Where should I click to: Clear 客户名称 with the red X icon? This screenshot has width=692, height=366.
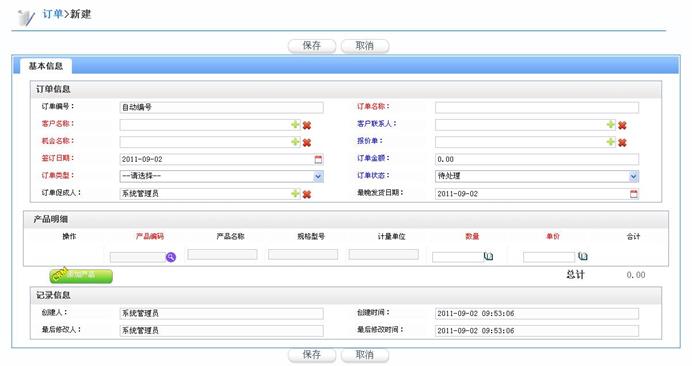[x=307, y=125]
